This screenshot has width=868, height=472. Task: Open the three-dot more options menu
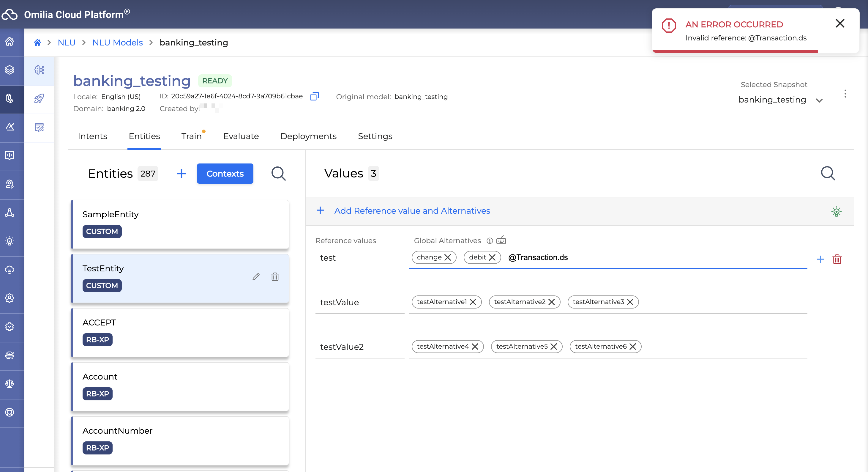(845, 94)
